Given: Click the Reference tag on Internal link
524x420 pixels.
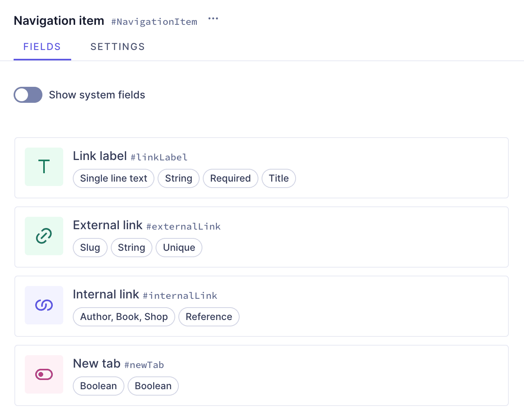Looking at the screenshot, I should [x=209, y=317].
